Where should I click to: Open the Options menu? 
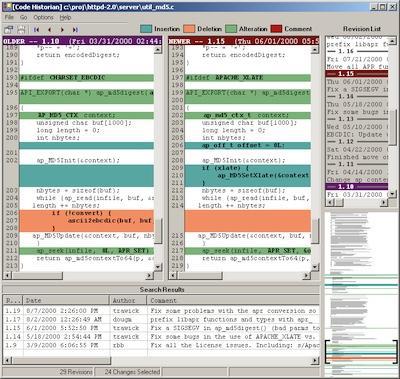(x=43, y=17)
